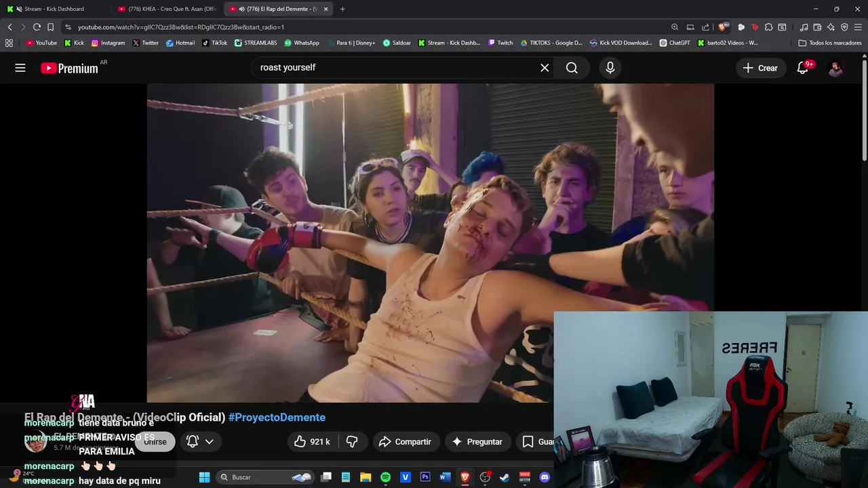Toggle the channel notification bell
868x488 pixels.
click(193, 441)
